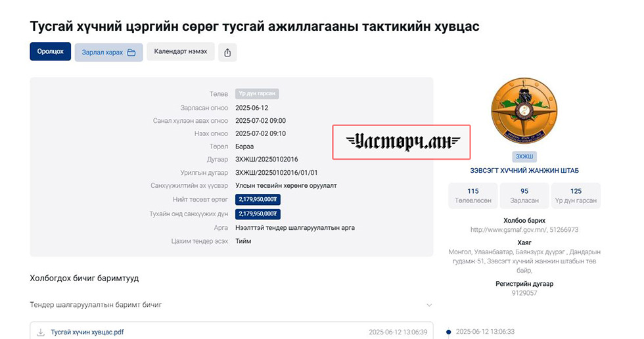Click the share icon button
Viewport: 644px width, 339px height.
click(227, 53)
